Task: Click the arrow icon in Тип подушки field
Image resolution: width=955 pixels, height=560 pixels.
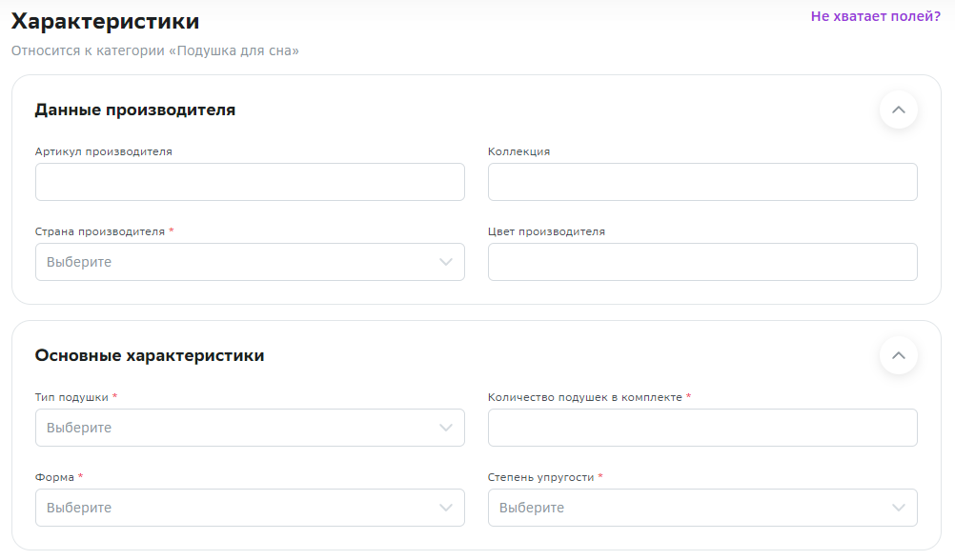Action: point(446,428)
